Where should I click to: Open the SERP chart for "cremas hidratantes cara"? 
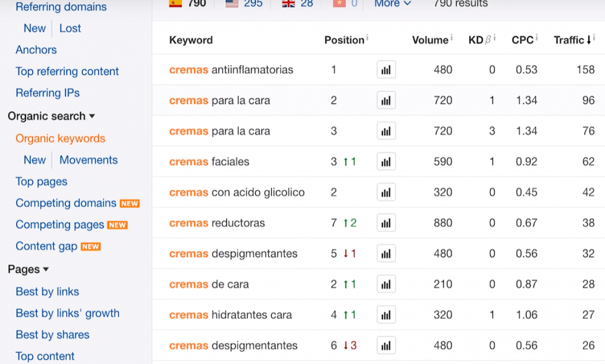386,315
